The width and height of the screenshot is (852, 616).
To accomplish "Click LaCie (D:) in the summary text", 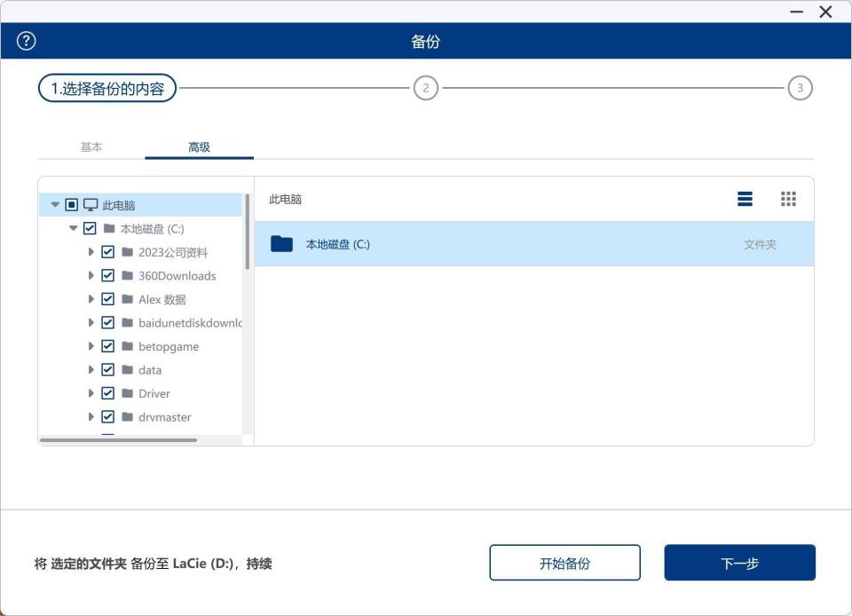I will 203,564.
